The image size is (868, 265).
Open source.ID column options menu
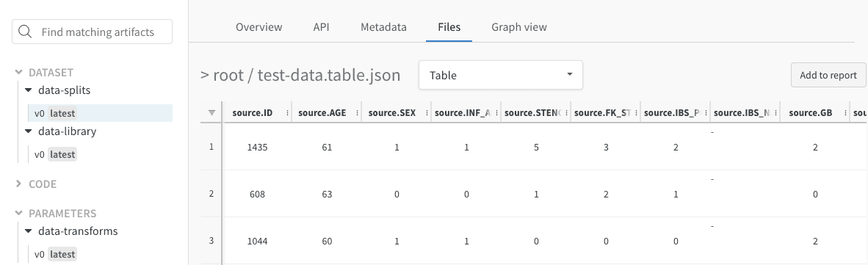coord(286,113)
